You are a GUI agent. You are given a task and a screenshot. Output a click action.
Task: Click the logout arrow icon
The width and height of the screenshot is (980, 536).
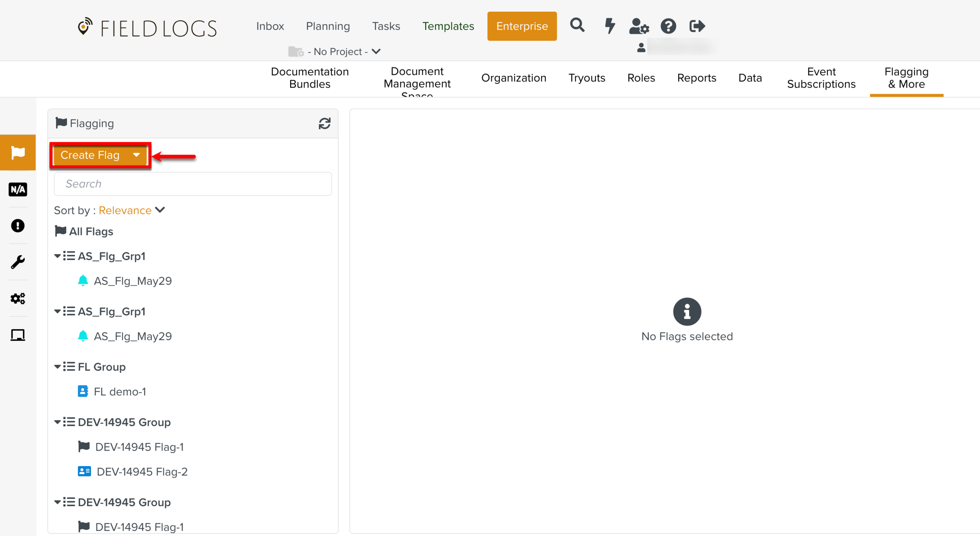[697, 26]
